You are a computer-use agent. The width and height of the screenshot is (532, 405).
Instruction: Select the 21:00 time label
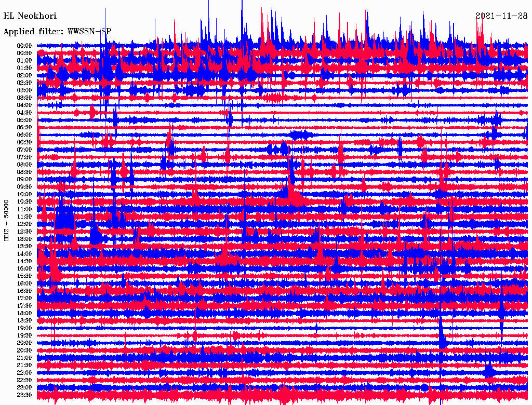tap(24, 358)
